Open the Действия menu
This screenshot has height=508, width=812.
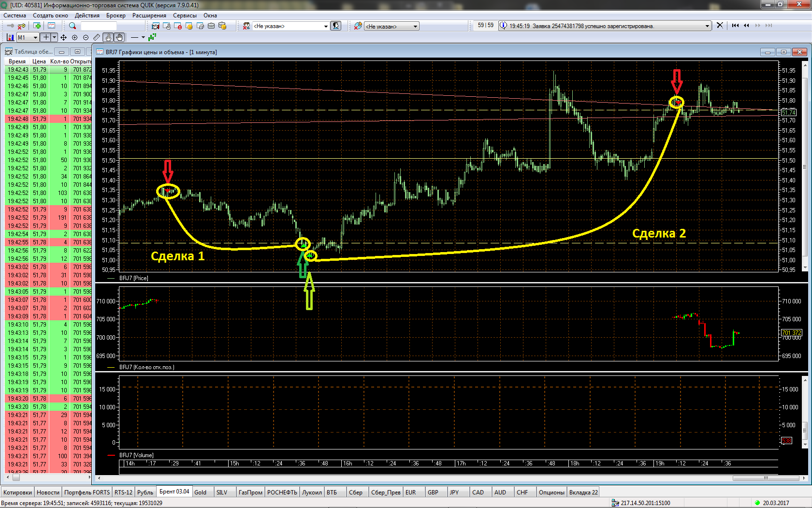[87, 15]
